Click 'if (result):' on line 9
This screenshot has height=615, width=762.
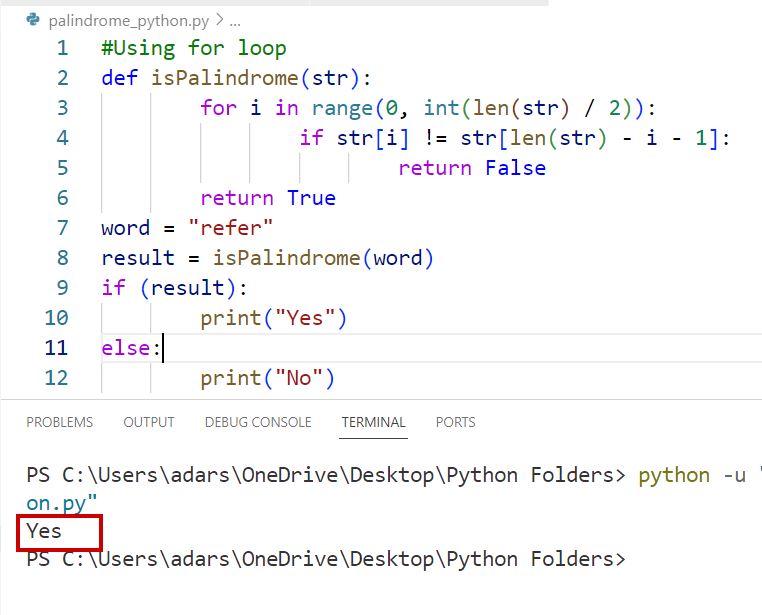[174, 288]
